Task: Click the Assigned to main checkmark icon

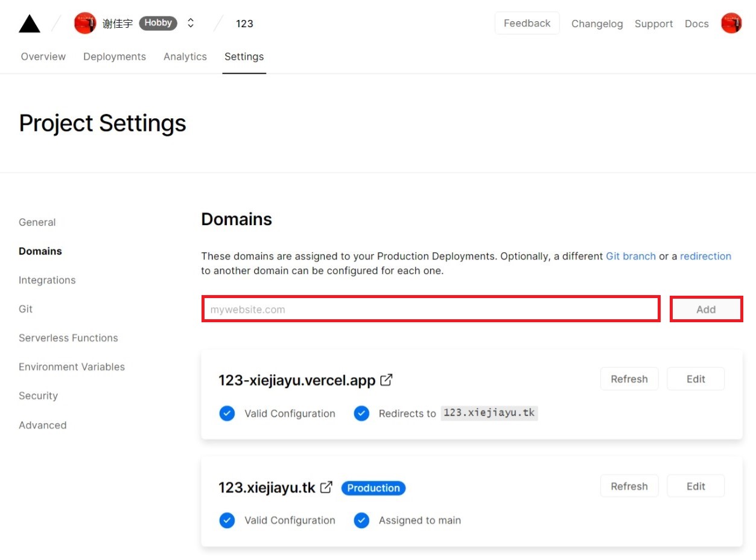Action: [361, 520]
